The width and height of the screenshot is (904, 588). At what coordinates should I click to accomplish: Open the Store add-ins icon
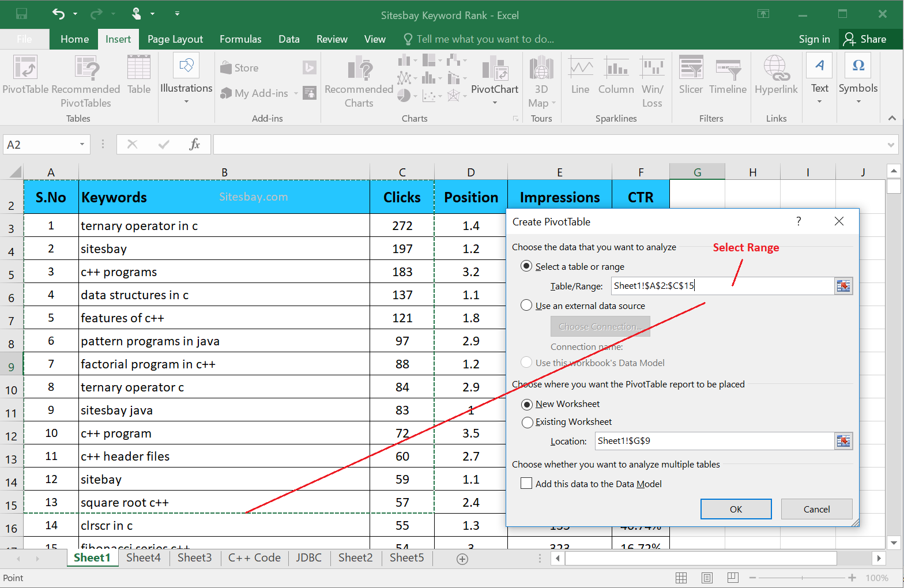click(239, 68)
